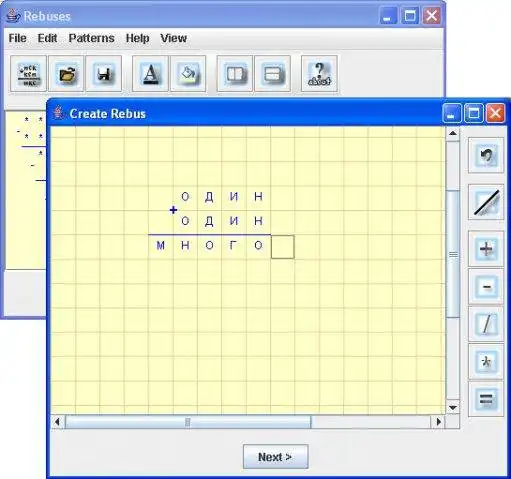Screen dimensions: 511x479
Task: Click letter И in the second ОДИН row
Action: tap(234, 221)
